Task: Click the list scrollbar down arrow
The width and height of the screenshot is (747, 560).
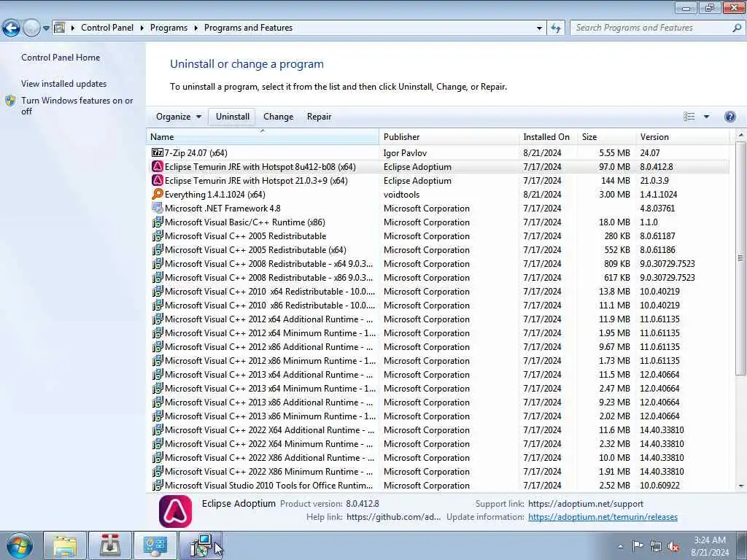Action: click(x=741, y=486)
